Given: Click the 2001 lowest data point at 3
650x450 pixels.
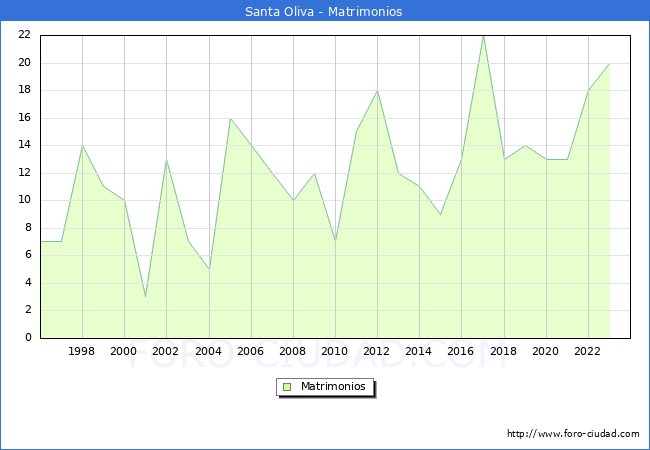Looking at the screenshot, I should coord(145,296).
